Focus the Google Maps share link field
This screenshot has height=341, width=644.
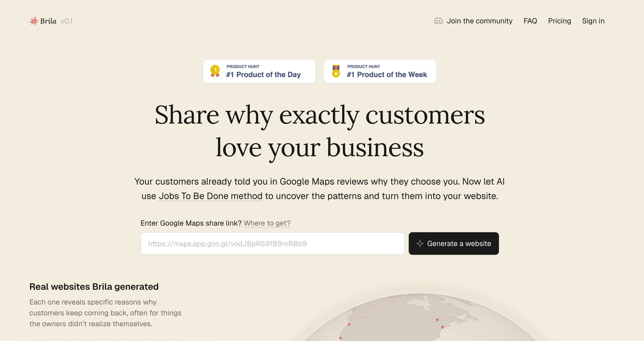coord(272,244)
